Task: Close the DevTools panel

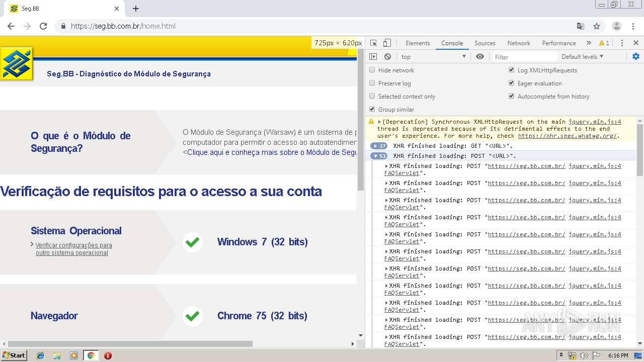Action: [x=636, y=43]
